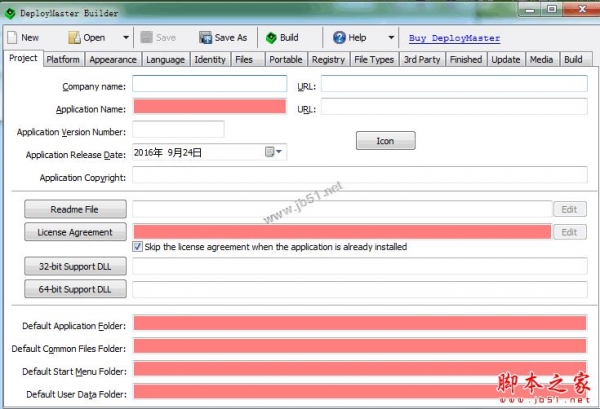Focus the Application URL field
This screenshot has width=600, height=409.
454,106
